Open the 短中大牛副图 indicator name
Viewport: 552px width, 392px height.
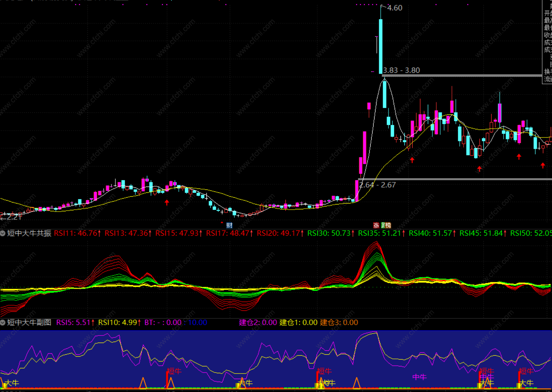[x=29, y=322]
